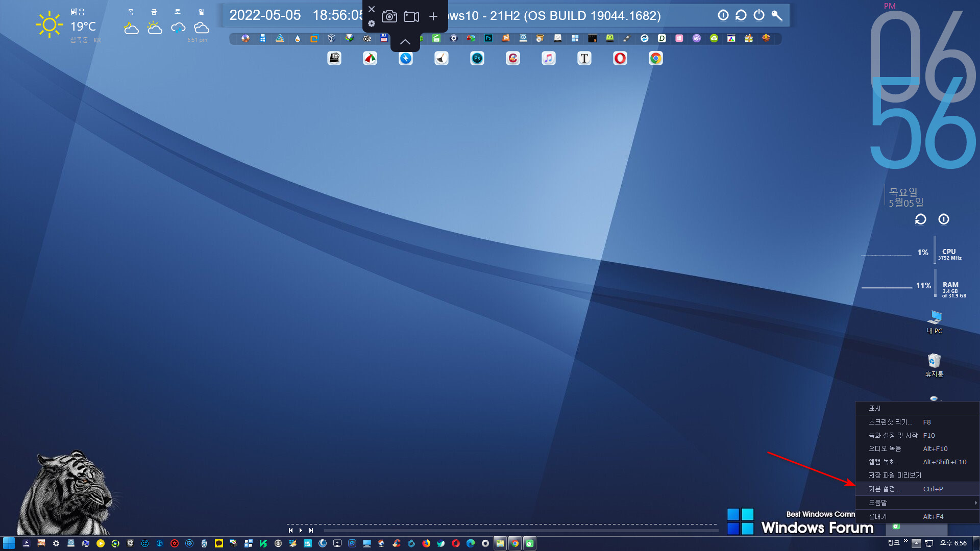980x551 pixels.
Task: Open the disk drive utility in dock
Action: tap(334, 58)
